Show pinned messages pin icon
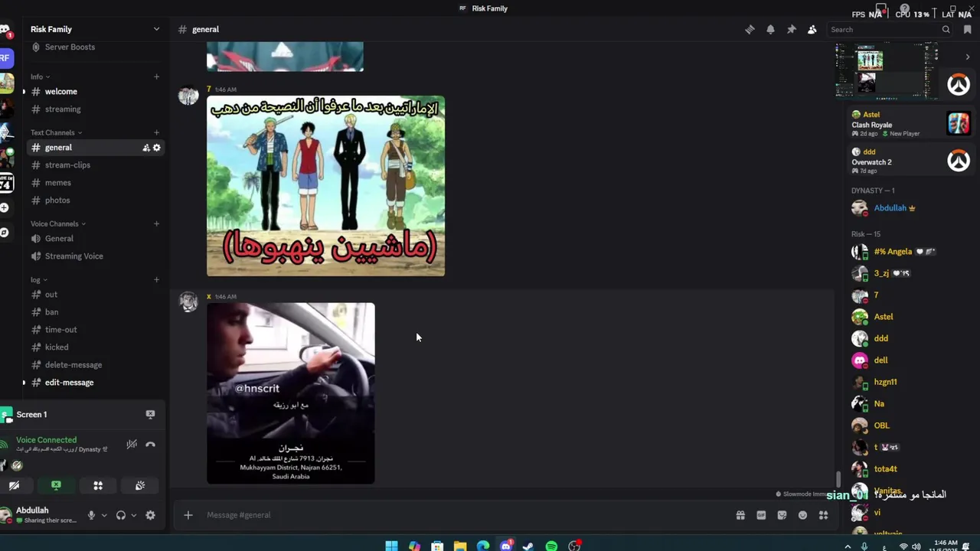 click(792, 29)
